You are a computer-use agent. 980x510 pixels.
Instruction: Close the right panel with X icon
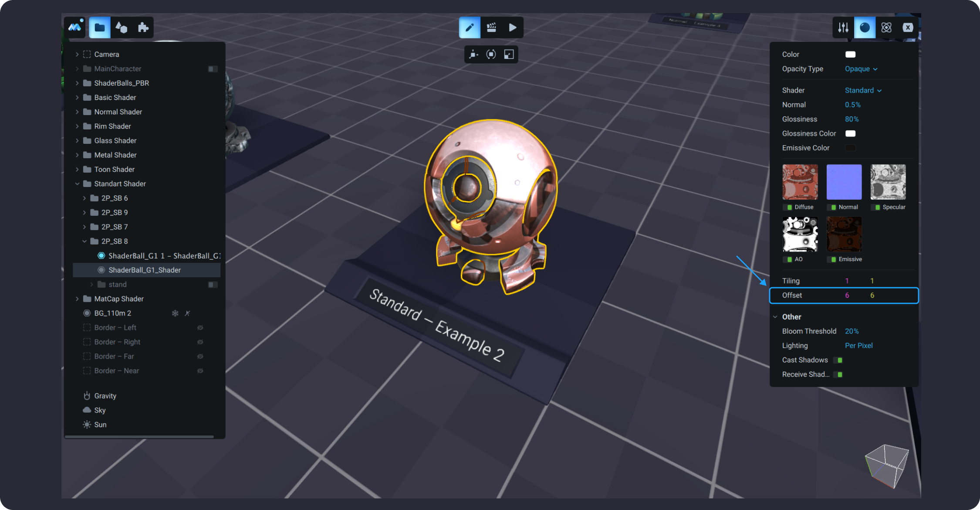click(908, 27)
